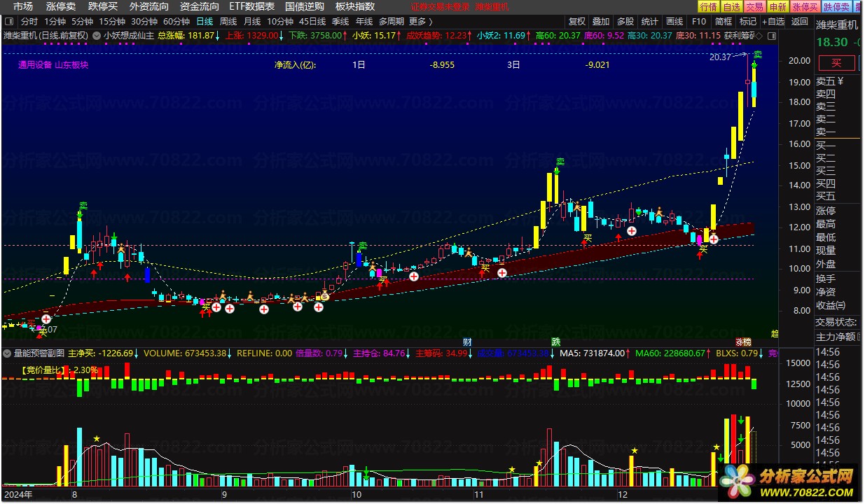Open the 外资流向 menu
Screen dimensions: 865x504
click(148, 6)
